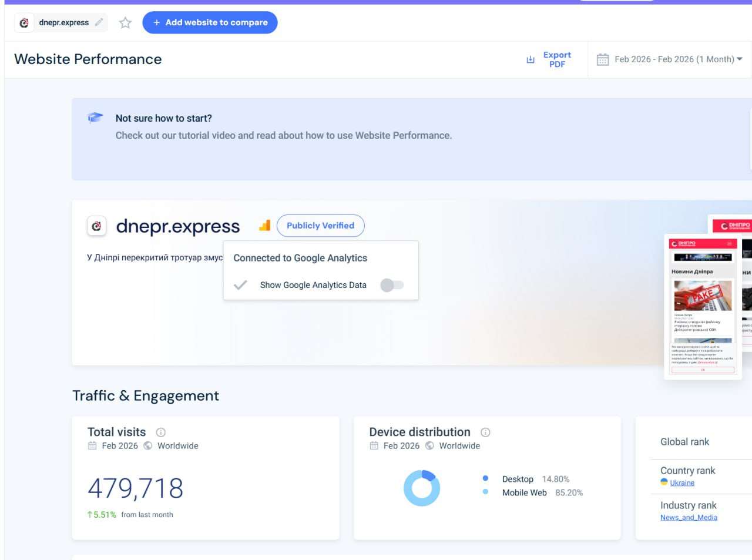Open the Total visits info tooltip icon
The height and width of the screenshot is (560, 752).
pos(160,432)
